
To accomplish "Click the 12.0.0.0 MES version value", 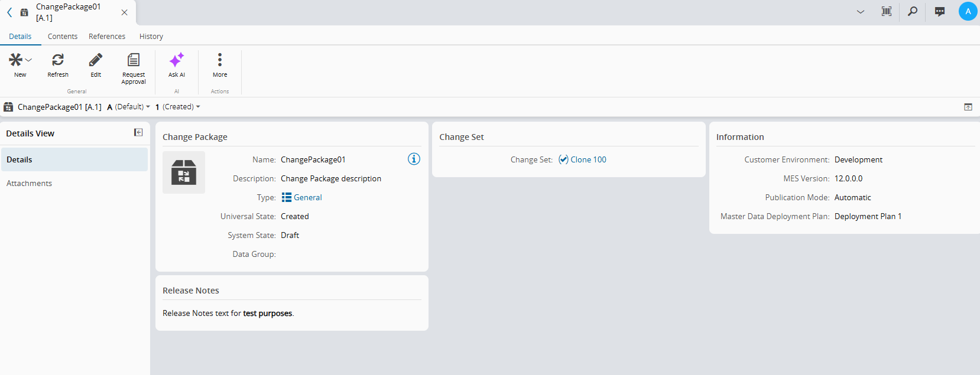I will pos(848,178).
